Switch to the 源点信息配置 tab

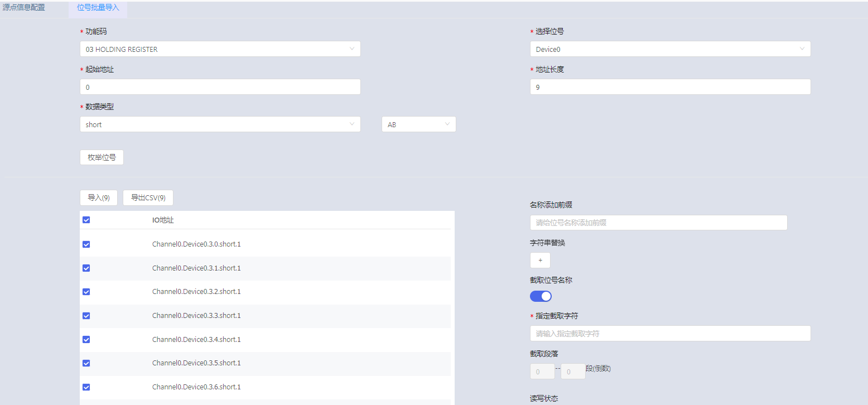pos(23,8)
